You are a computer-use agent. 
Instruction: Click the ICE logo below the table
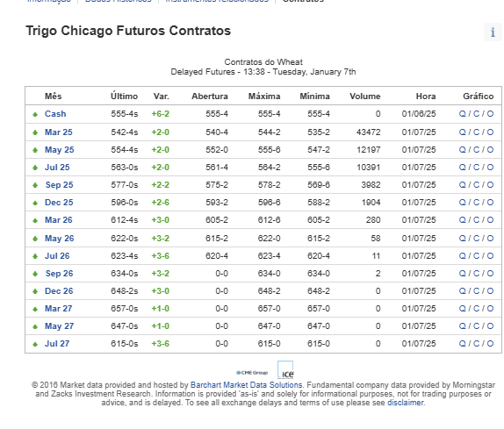285,370
